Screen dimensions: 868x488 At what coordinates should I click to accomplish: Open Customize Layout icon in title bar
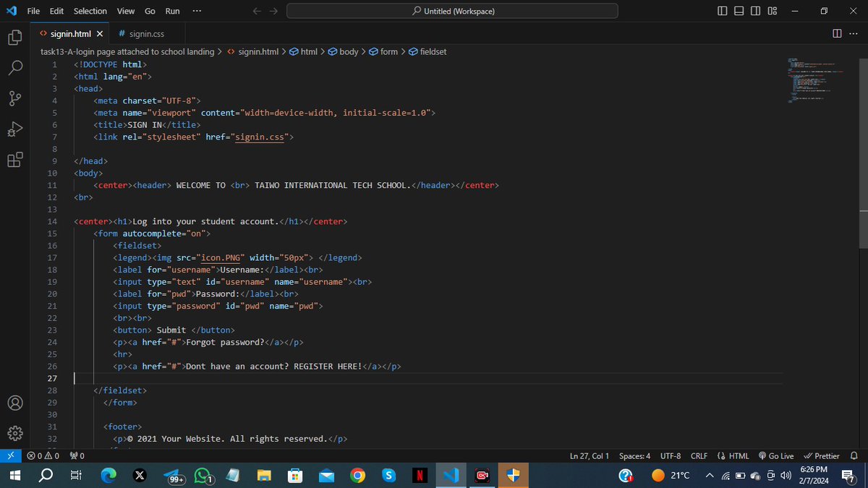click(773, 11)
